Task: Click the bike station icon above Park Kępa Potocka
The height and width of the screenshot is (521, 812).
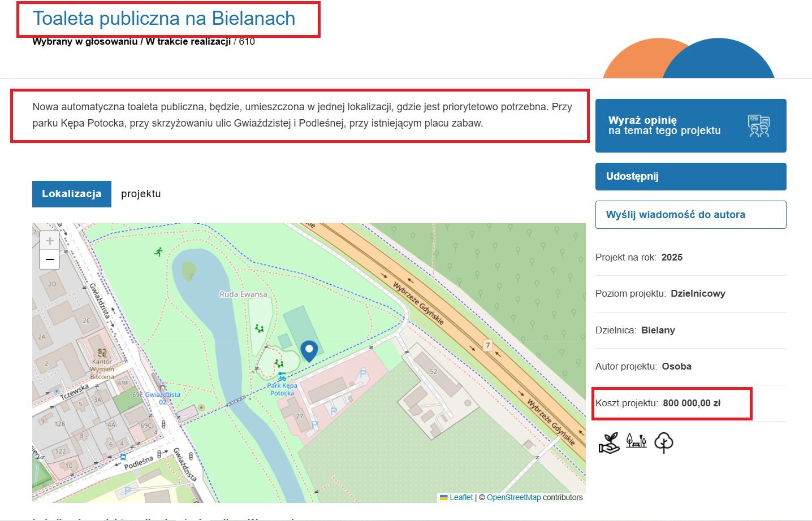Action: (x=282, y=377)
